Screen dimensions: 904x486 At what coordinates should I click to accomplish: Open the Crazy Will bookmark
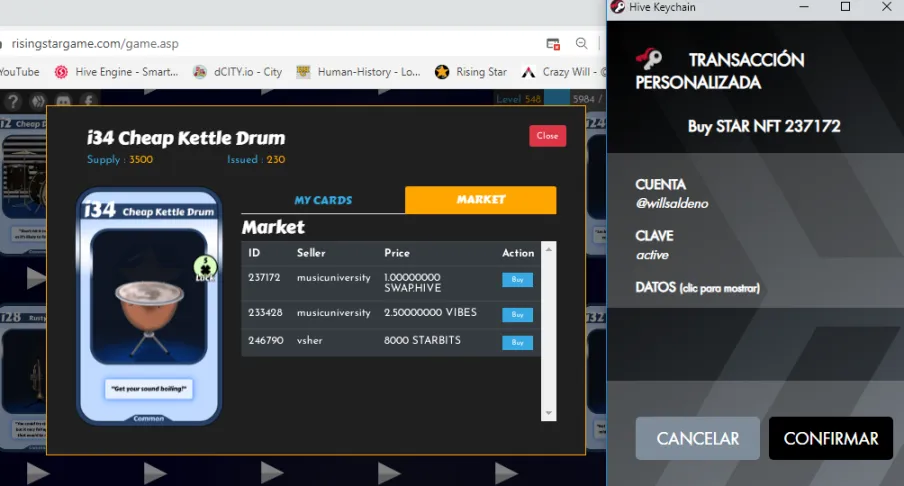563,72
